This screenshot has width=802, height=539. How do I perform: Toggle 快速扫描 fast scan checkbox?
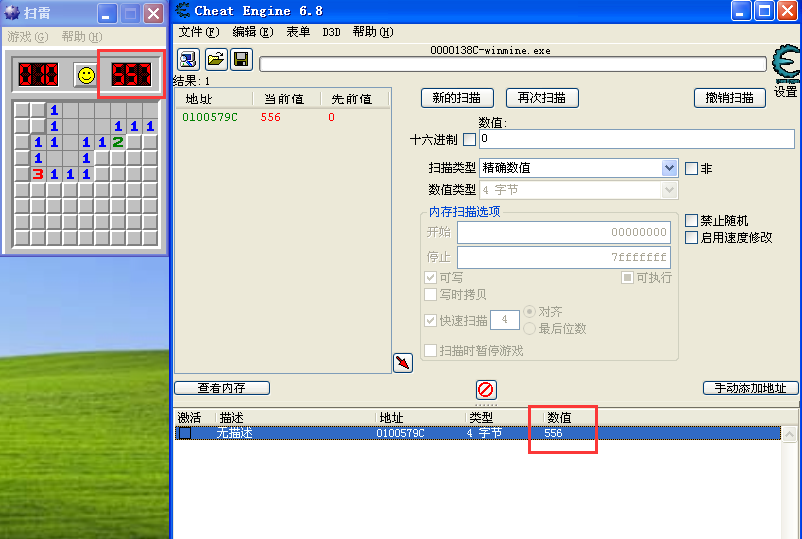(x=430, y=321)
